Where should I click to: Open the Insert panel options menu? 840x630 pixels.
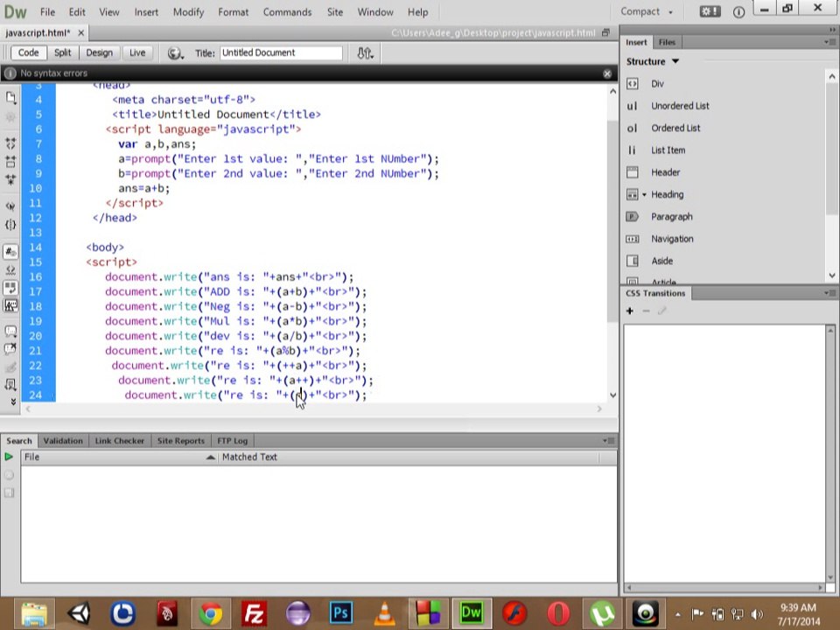[x=829, y=42]
